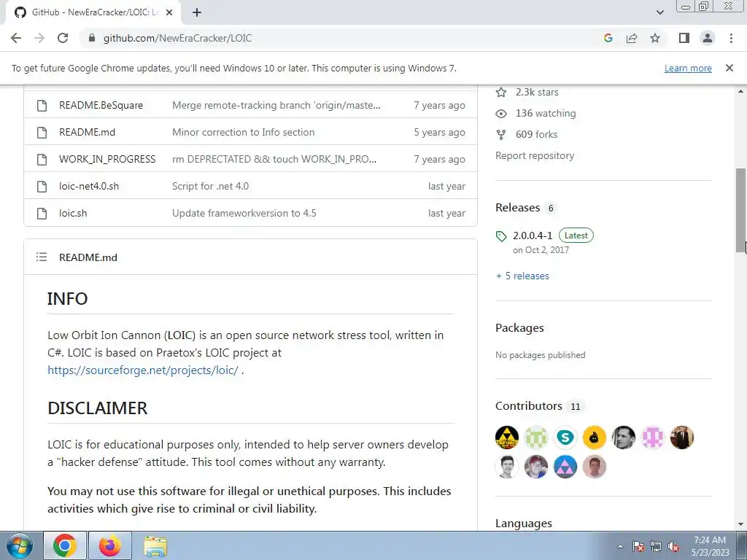
Task: Open commit 'Update frameworkversion to 4.5'
Action: [x=244, y=214]
